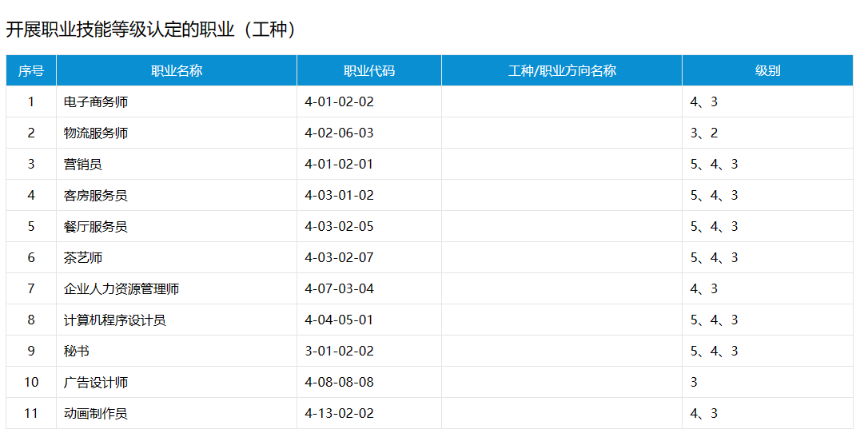This screenshot has width=868, height=445.
Task: Select the 物流服务师 occupation cell
Action: (177, 133)
